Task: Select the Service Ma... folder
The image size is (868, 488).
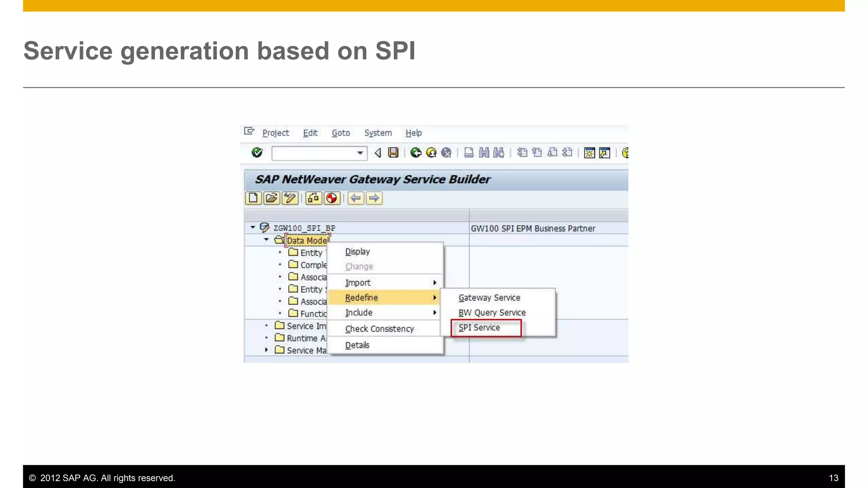Action: 306,350
